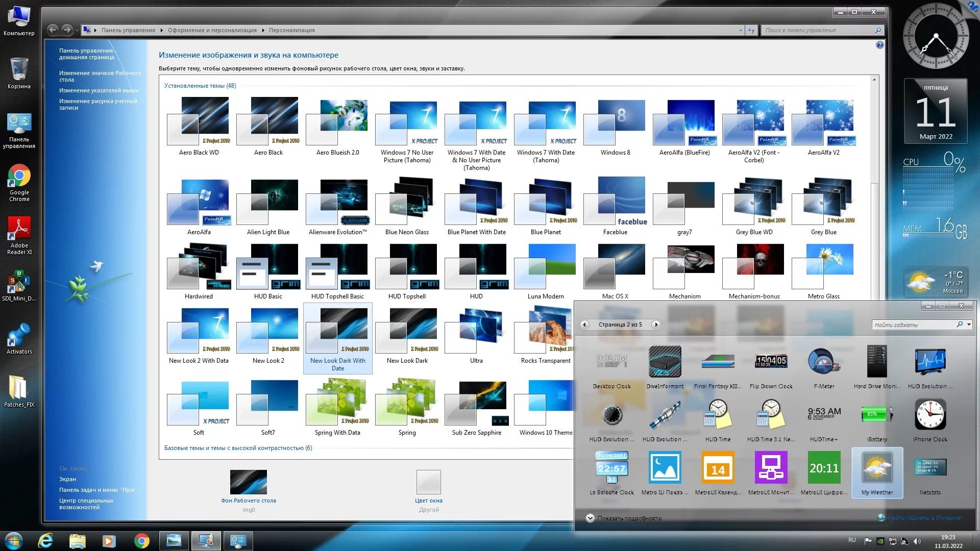The width and height of the screenshot is (980, 551).
Task: Launch Internet Explorer from taskbar
Action: (45, 541)
